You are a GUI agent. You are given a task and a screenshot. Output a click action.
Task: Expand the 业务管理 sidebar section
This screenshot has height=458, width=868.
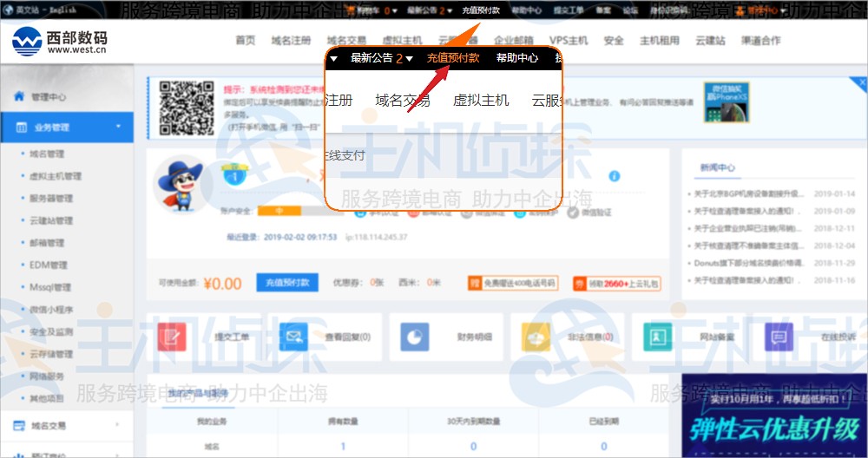pyautogui.click(x=118, y=127)
